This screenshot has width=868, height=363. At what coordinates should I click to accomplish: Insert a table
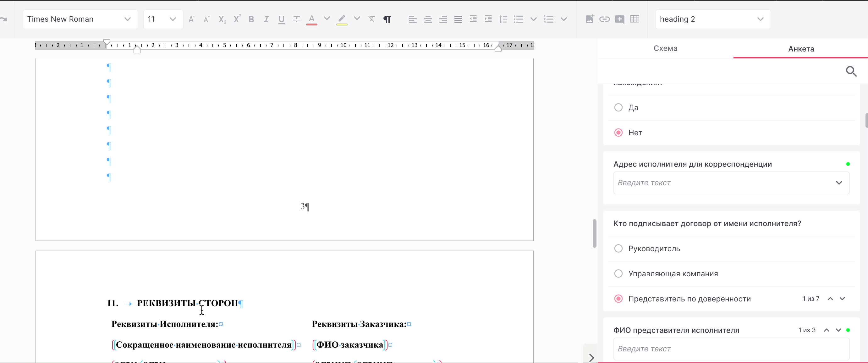point(635,19)
